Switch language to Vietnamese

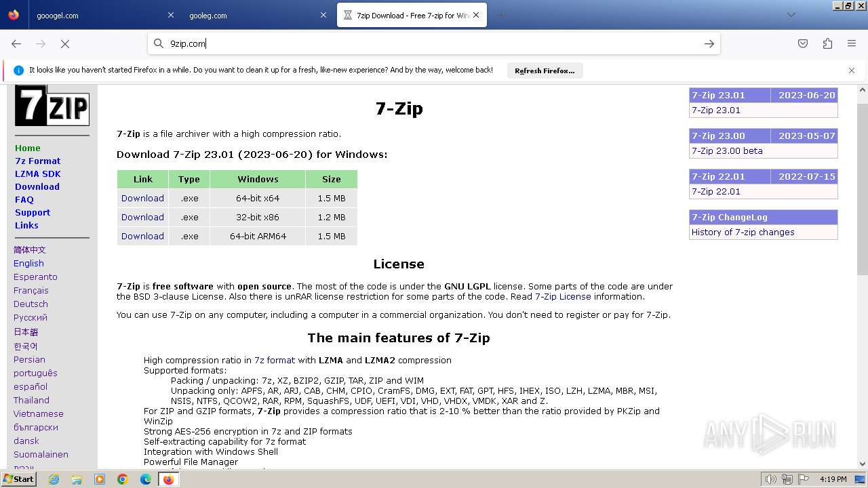pos(39,413)
